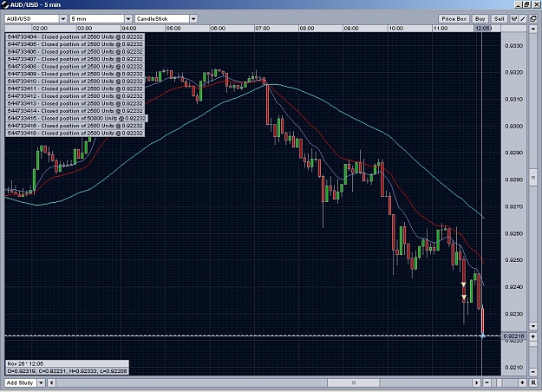Open the AUD/USD currency pair dropdown arrow
This screenshot has height=392, width=542.
(63, 19)
